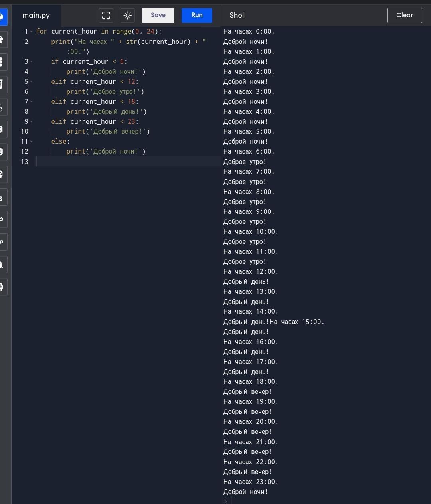Place the cursor on empty line 13

128,162
